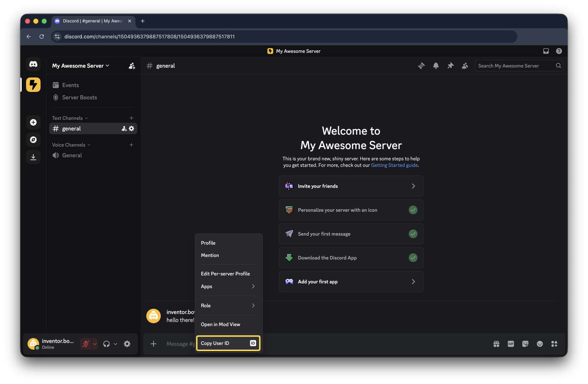Viewport: 588px width, 384px height.
Task: Toggle the member list
Action: click(x=465, y=66)
